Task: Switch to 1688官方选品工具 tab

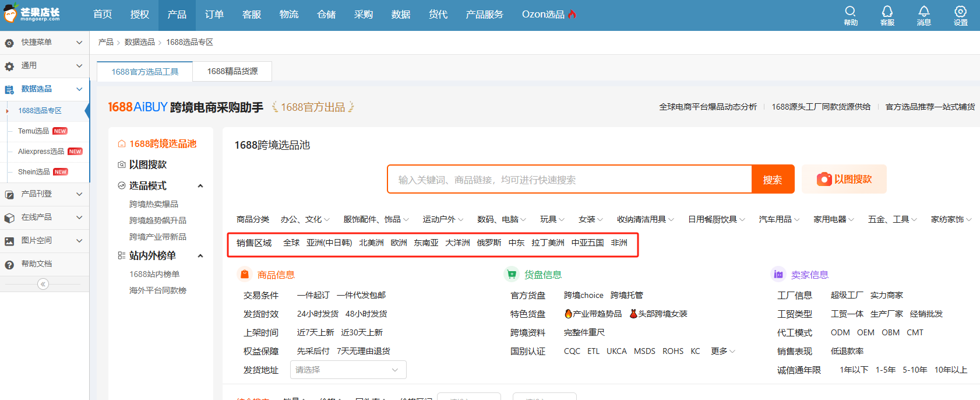Action: pos(145,71)
